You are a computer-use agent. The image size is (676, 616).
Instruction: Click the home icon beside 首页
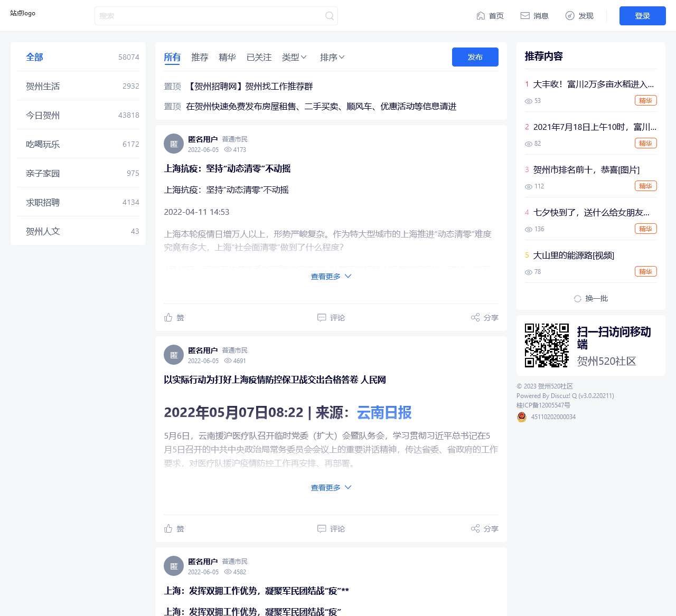[x=481, y=16]
